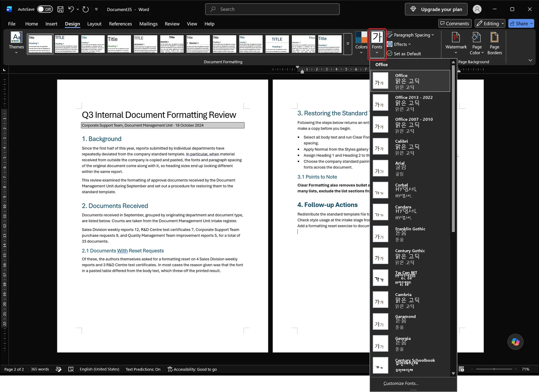The image size is (539, 392).
Task: Switch to the View tab
Action: (192, 24)
